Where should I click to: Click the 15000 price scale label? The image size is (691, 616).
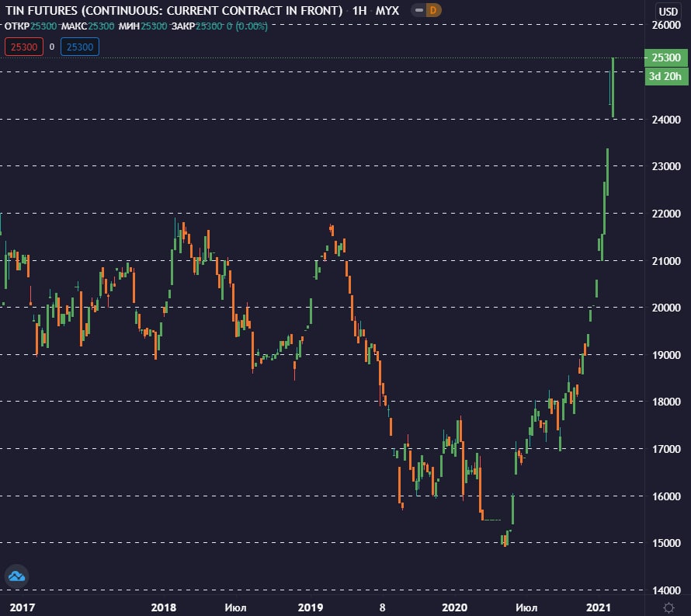[666, 543]
